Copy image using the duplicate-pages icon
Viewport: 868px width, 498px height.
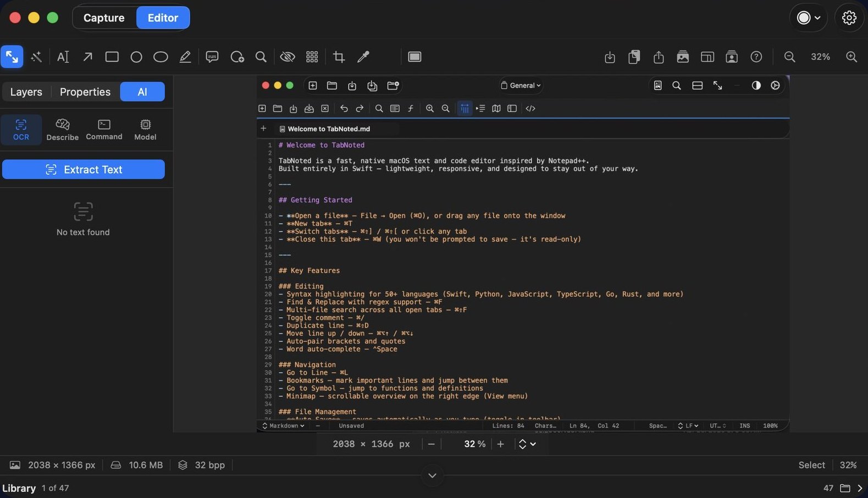tap(634, 57)
